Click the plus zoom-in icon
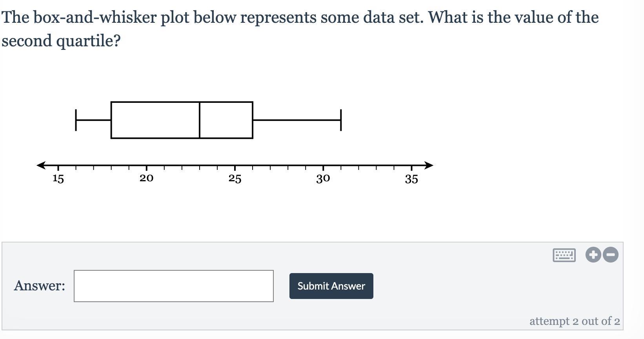 (x=593, y=255)
